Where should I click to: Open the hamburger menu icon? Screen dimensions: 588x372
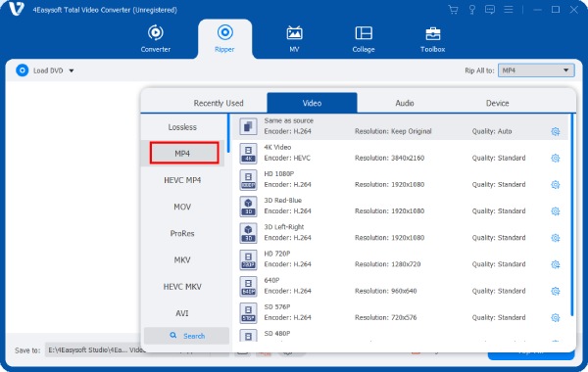tap(508, 10)
